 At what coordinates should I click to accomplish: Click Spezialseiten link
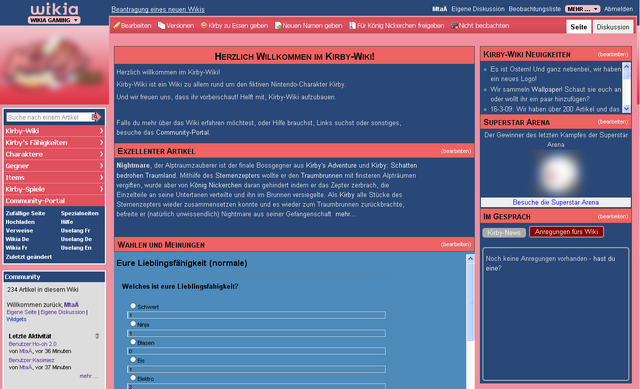[80, 213]
